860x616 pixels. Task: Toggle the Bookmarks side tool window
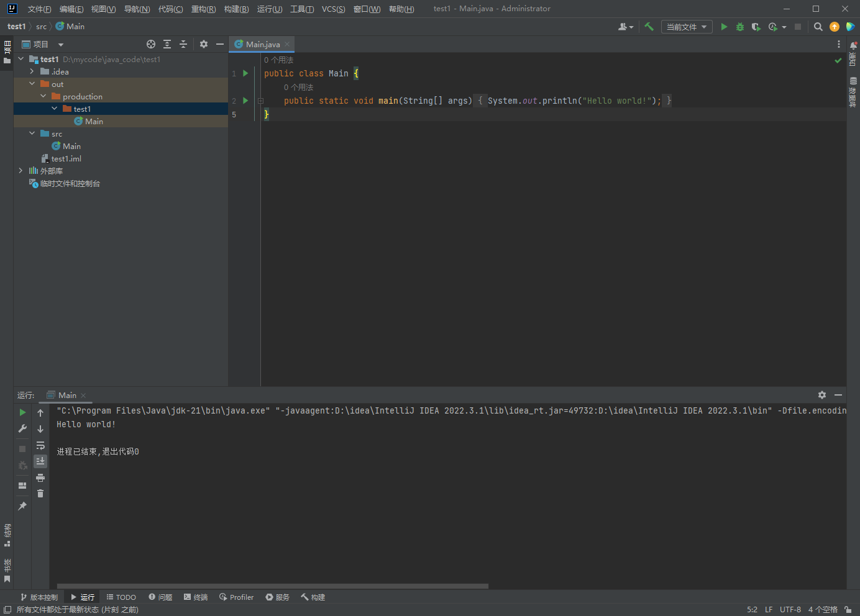tap(7, 571)
